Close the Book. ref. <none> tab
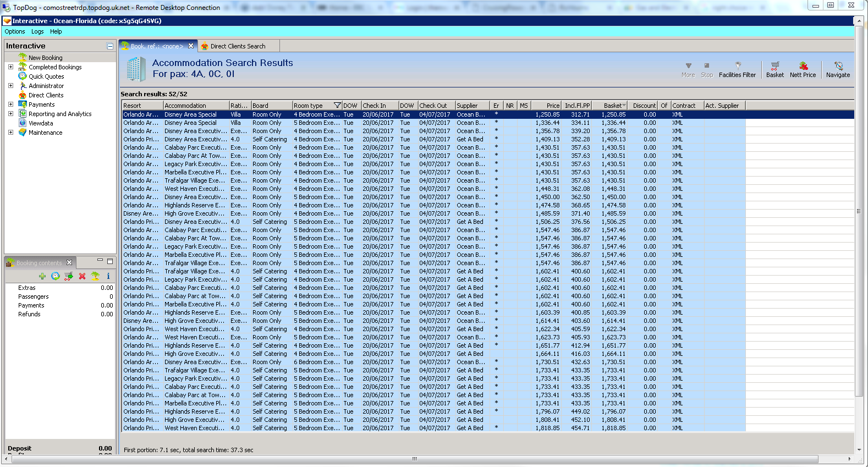Viewport: 868px width, 467px height. point(191,46)
